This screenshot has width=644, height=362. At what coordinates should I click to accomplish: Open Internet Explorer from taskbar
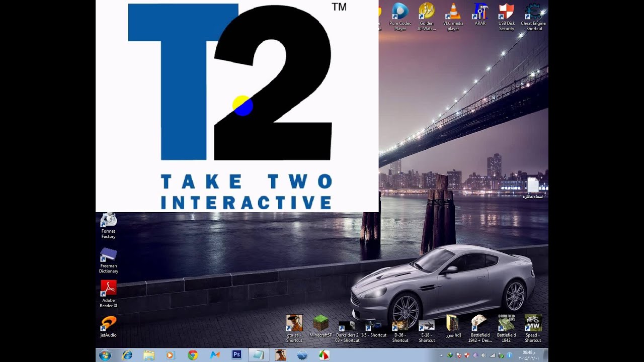pos(127,355)
